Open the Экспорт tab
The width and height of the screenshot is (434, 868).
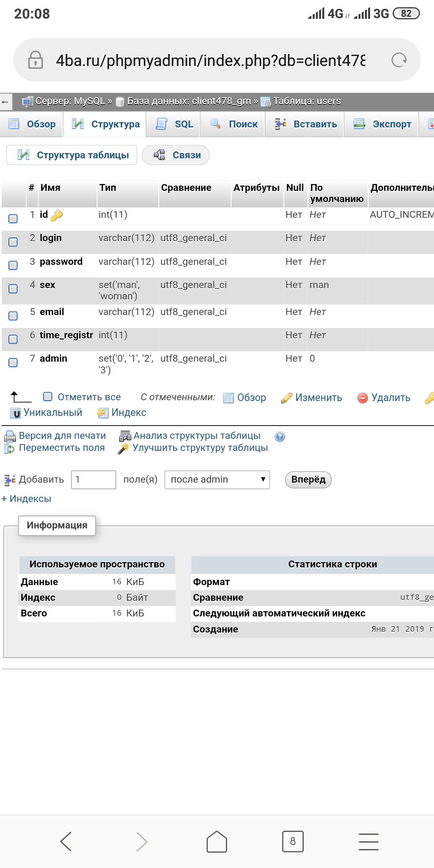[x=383, y=124]
